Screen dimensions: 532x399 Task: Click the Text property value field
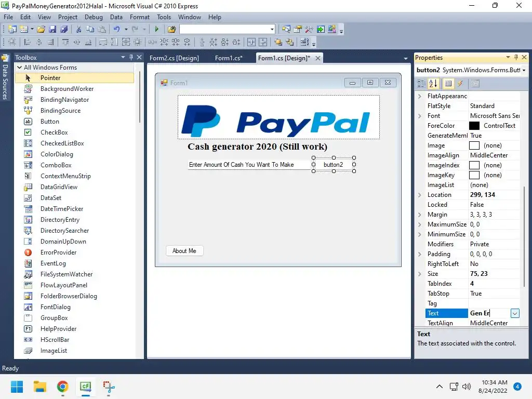489,313
